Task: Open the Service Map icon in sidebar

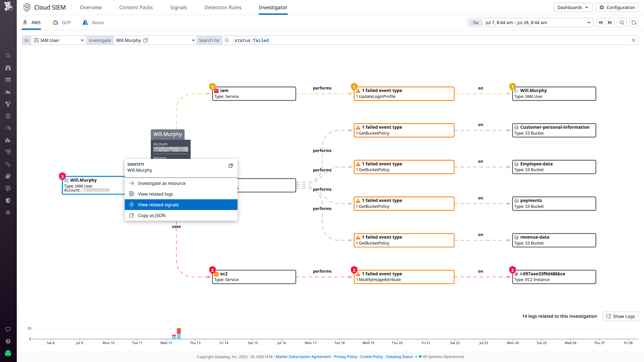Action: coord(8,104)
